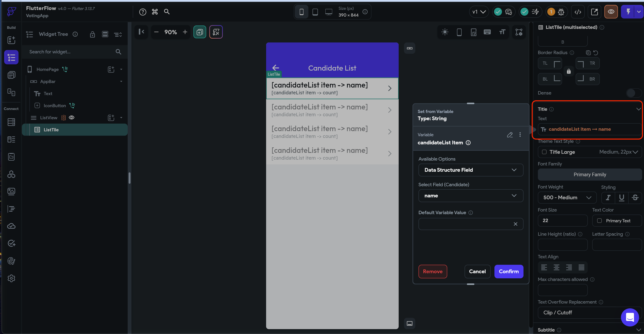This screenshot has height=334, width=644.
Task: Open the Title Large theme style dropdown
Action: point(589,152)
